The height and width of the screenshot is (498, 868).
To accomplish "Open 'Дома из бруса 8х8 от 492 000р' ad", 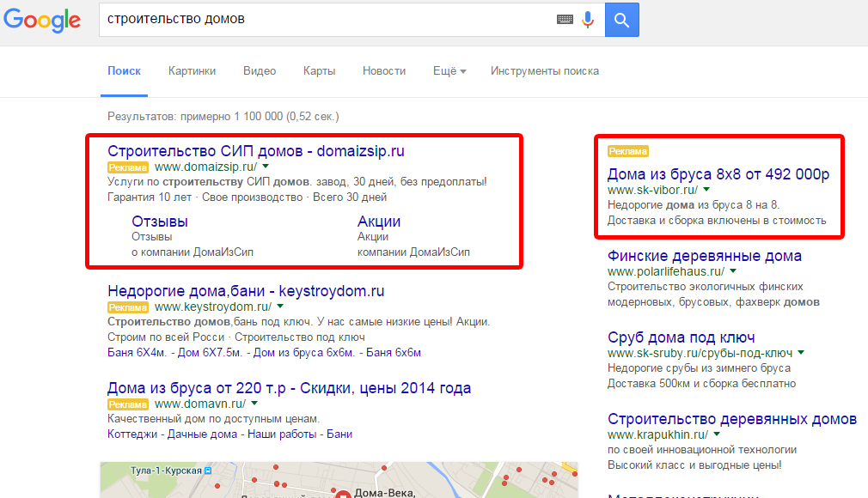I will (x=718, y=174).
